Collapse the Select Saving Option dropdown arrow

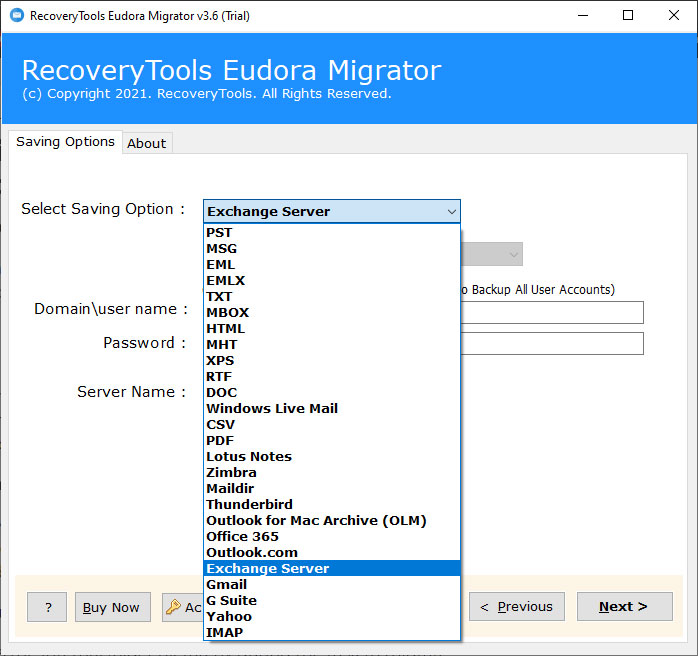452,211
